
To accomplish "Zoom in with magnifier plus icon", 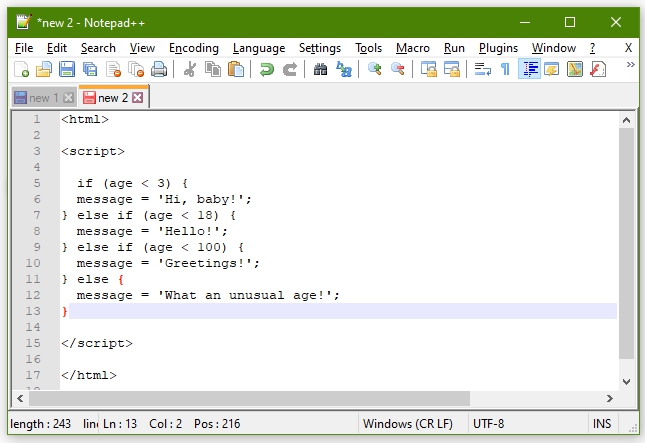I will pos(374,69).
